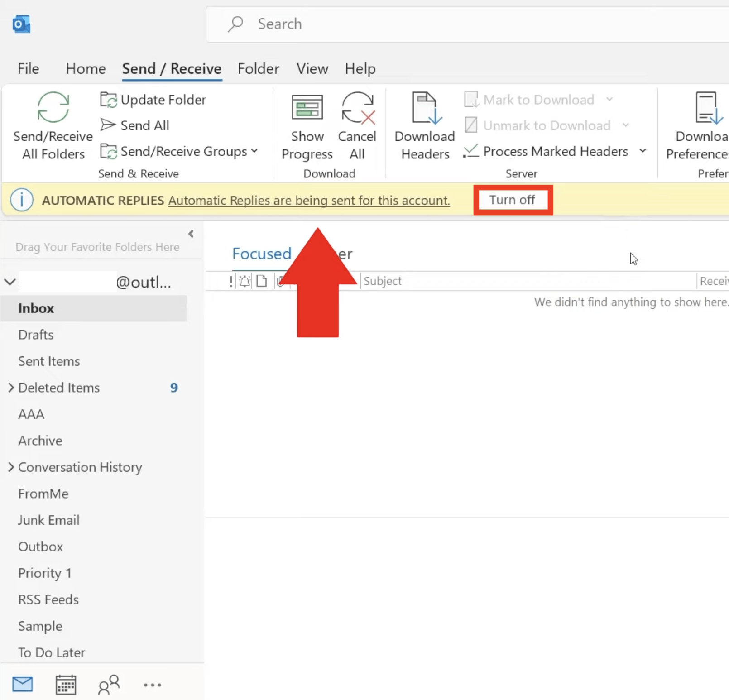Screen dimensions: 729x700
Task: Open Junk Email folder
Action: [x=49, y=520]
